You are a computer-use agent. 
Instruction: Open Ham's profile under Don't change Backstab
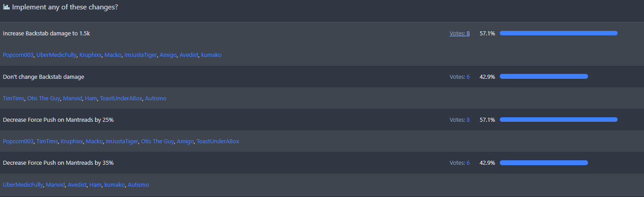90,98
